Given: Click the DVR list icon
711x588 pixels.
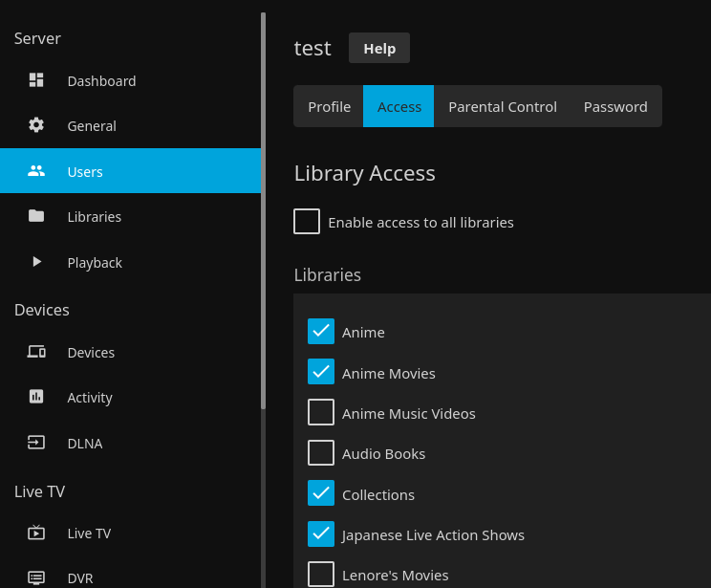Looking at the screenshot, I should pos(36,577).
